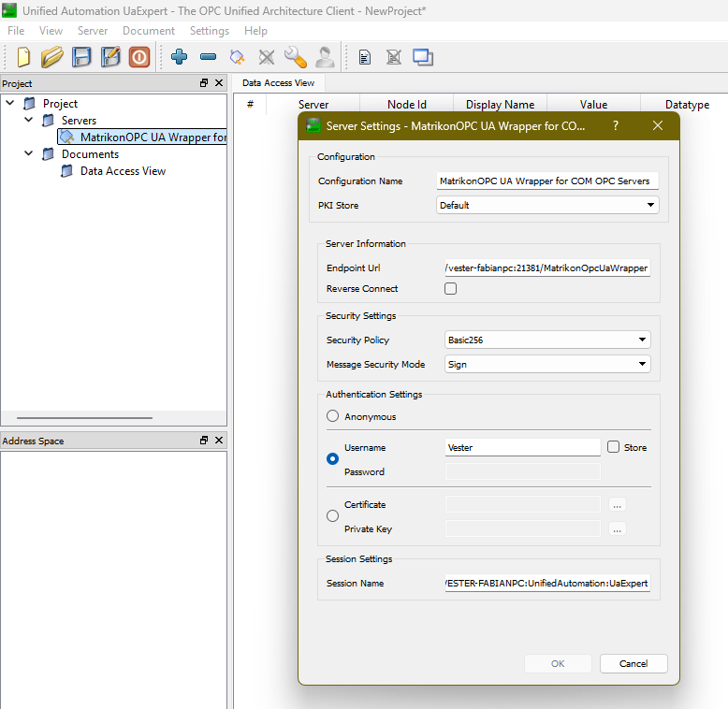Open the Security Policy dropdown
The image size is (728, 709).
pyautogui.click(x=547, y=340)
